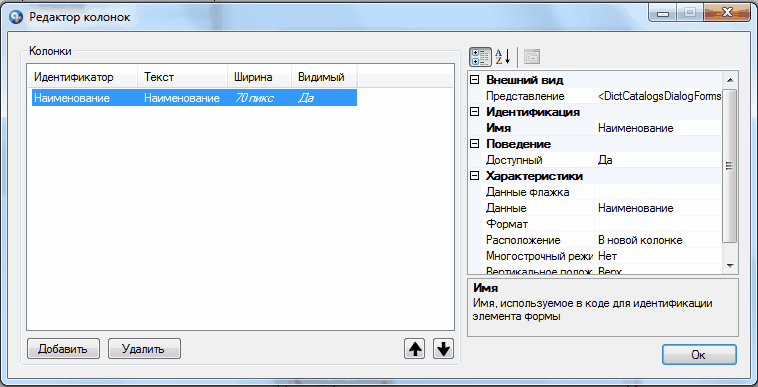758x387 pixels.
Task: Click the Ширина column header
Action: (259, 77)
